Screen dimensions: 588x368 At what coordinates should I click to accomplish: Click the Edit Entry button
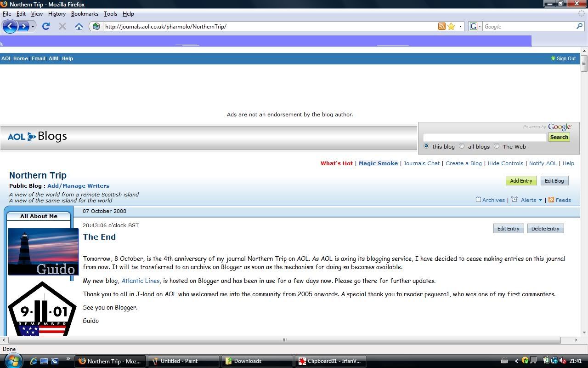point(509,229)
